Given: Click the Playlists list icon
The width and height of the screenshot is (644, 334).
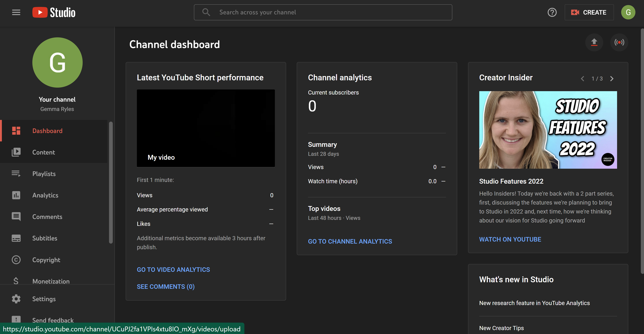Looking at the screenshot, I should coord(16,174).
